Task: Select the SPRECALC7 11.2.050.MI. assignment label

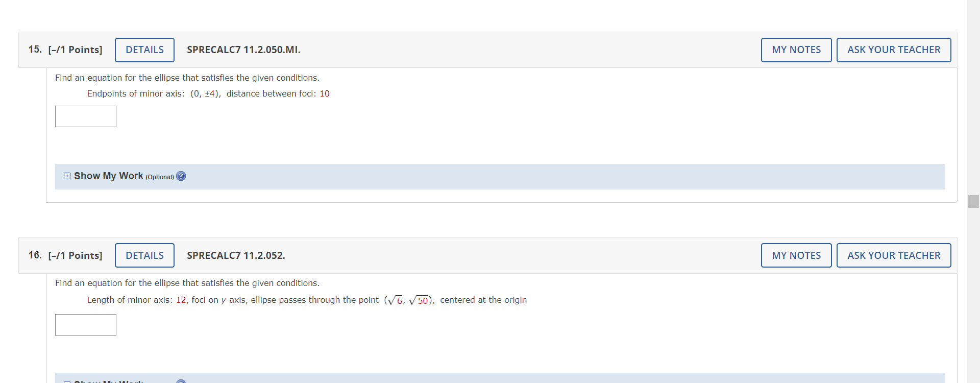Action: point(243,50)
